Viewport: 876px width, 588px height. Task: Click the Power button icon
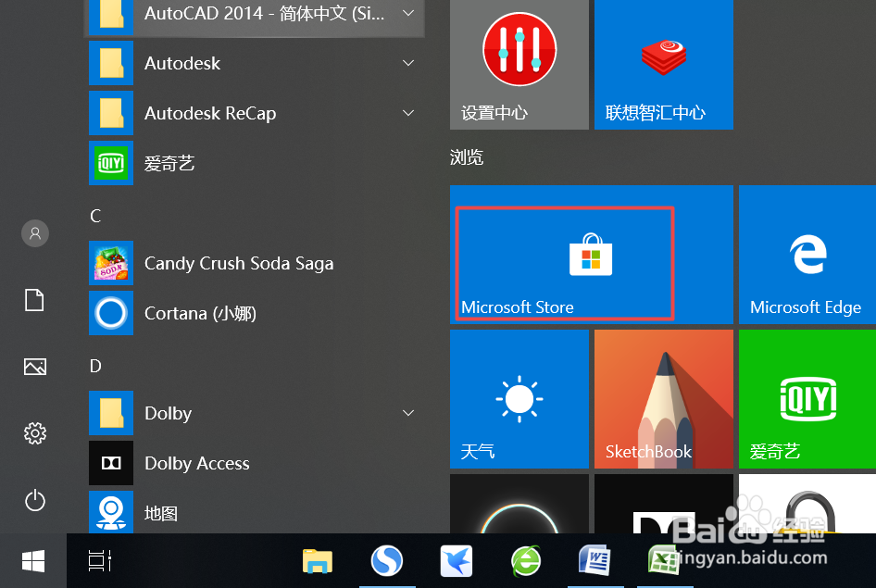tap(34, 500)
